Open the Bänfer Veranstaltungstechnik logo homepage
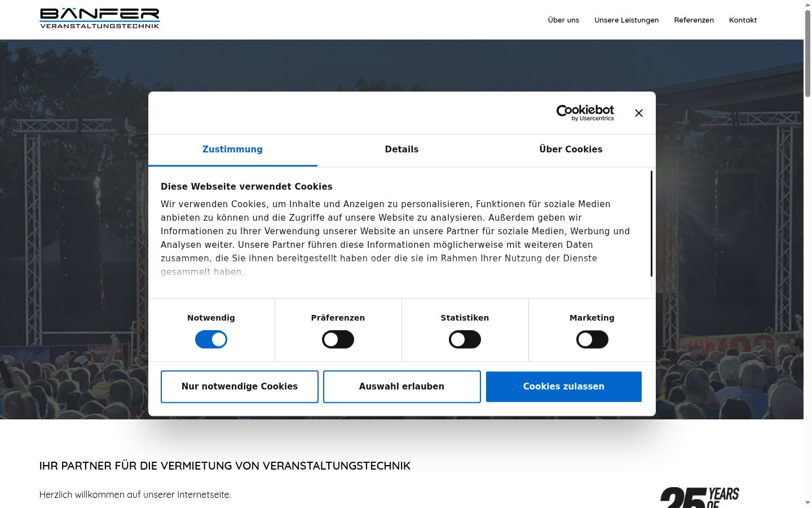This screenshot has height=508, width=812. (100, 18)
